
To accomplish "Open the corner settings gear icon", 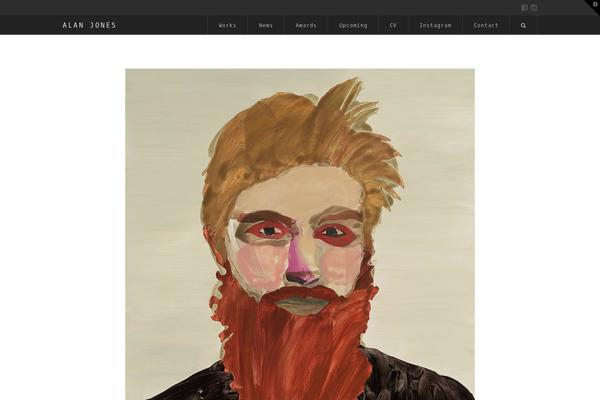I will (x=593, y=6).
